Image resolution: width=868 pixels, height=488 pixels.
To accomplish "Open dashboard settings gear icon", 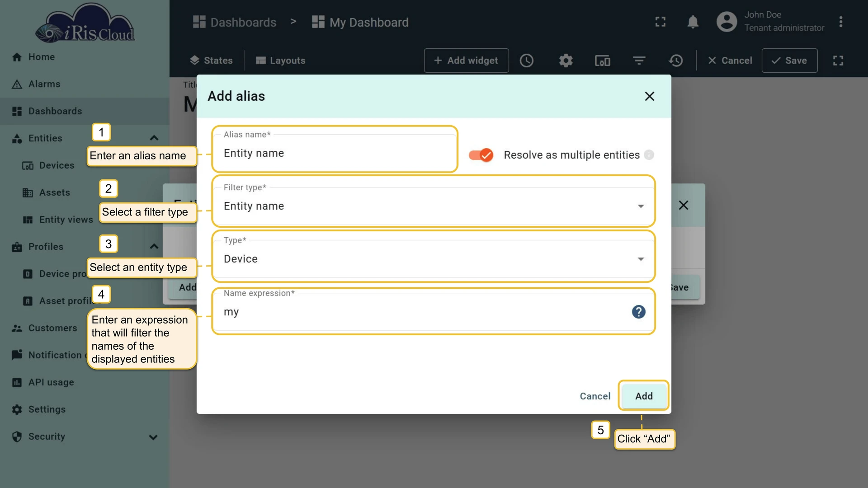I will (x=566, y=61).
